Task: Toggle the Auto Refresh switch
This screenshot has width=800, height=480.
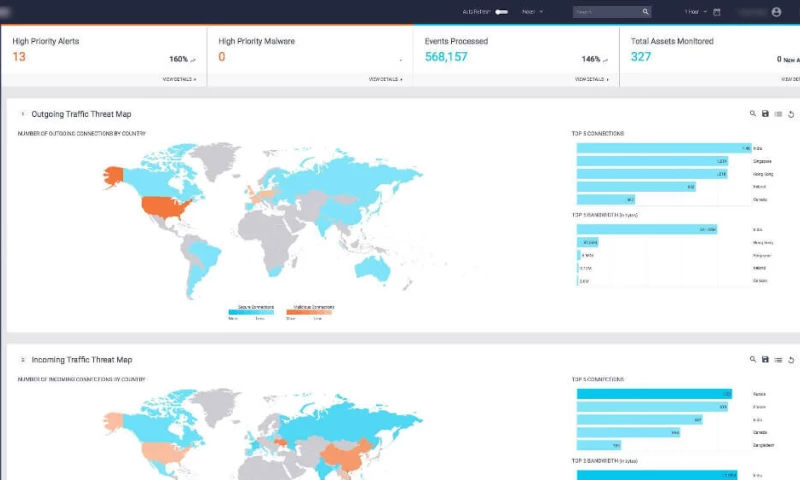Action: (x=502, y=12)
